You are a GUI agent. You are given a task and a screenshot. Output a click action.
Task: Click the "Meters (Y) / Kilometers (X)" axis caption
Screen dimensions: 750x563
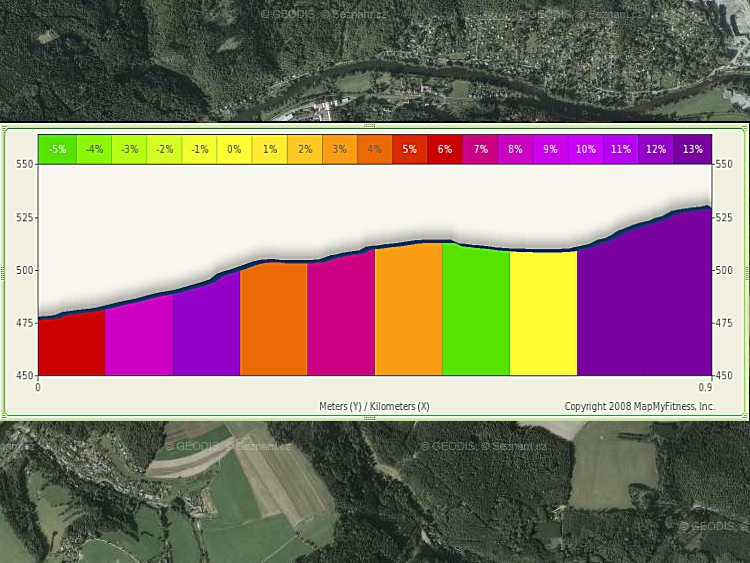(374, 406)
